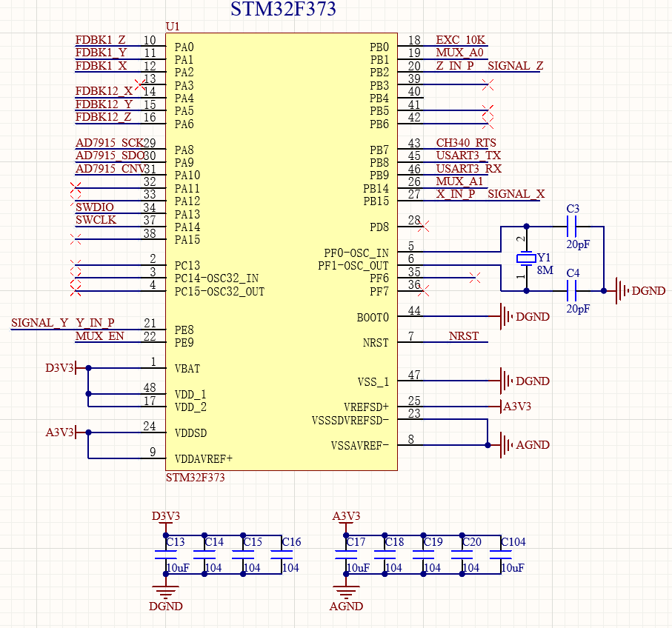Select the no-connect cross on pin 39 PB3
672x628 pixels.
click(x=488, y=85)
